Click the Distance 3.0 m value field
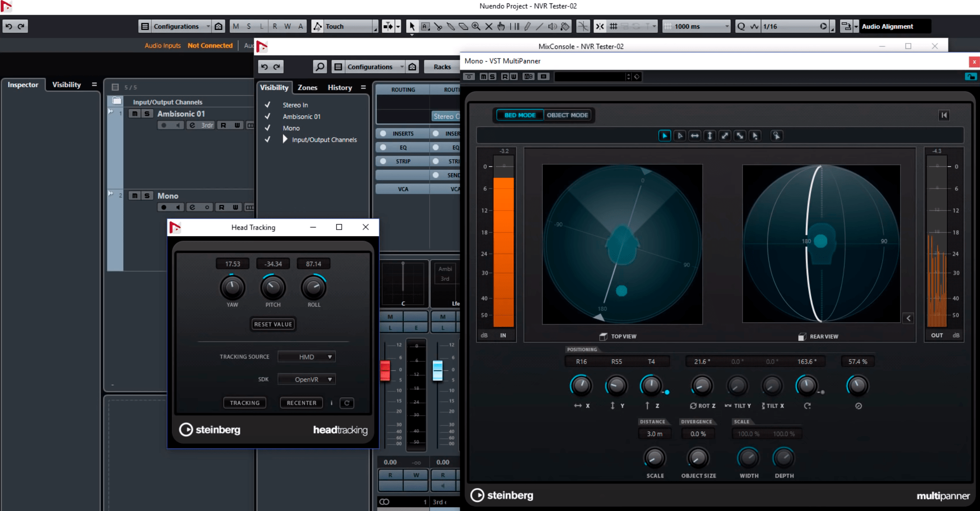Image resolution: width=980 pixels, height=511 pixels. pyautogui.click(x=654, y=433)
